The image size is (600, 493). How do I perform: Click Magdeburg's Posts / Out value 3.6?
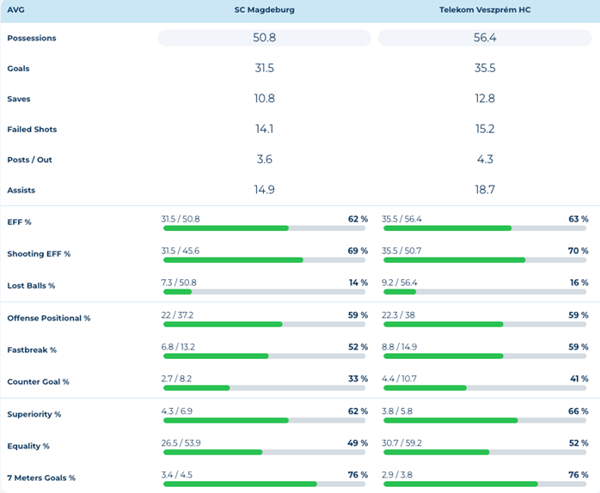coord(264,158)
